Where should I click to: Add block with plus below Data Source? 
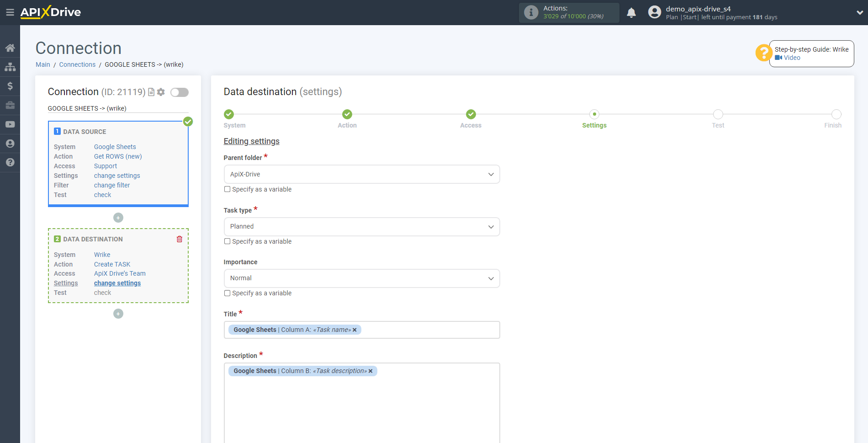click(x=118, y=218)
